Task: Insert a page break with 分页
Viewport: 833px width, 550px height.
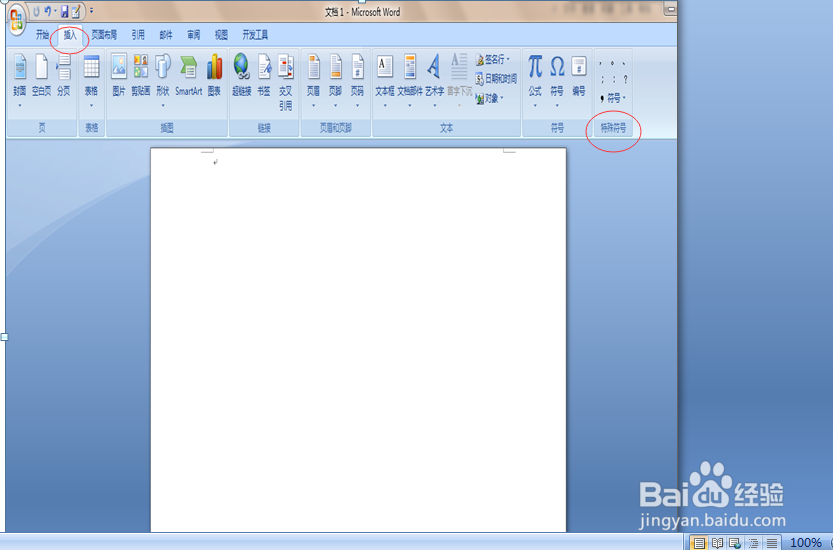Action: pos(64,74)
